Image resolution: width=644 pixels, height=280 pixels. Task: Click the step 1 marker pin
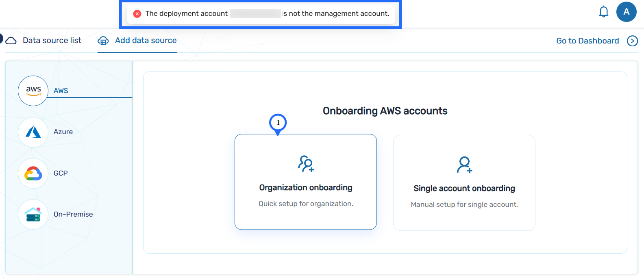click(278, 123)
